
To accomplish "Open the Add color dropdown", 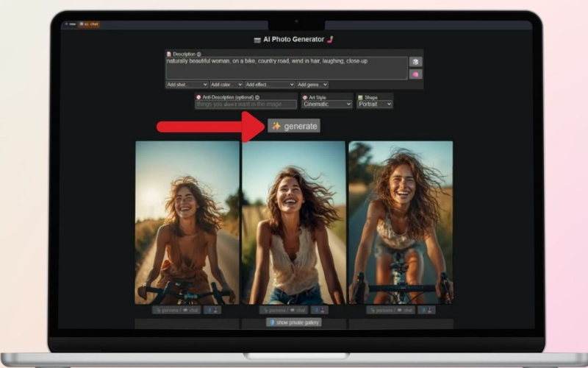I will click(226, 85).
